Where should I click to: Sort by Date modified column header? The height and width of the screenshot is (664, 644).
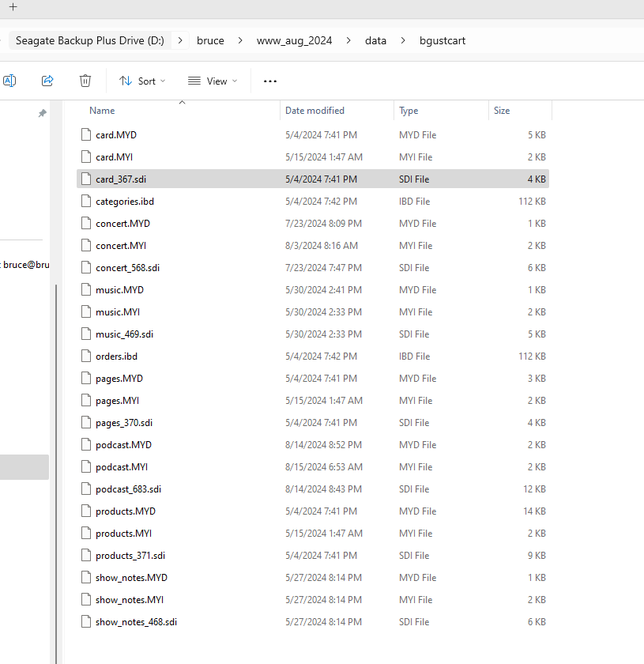[314, 111]
